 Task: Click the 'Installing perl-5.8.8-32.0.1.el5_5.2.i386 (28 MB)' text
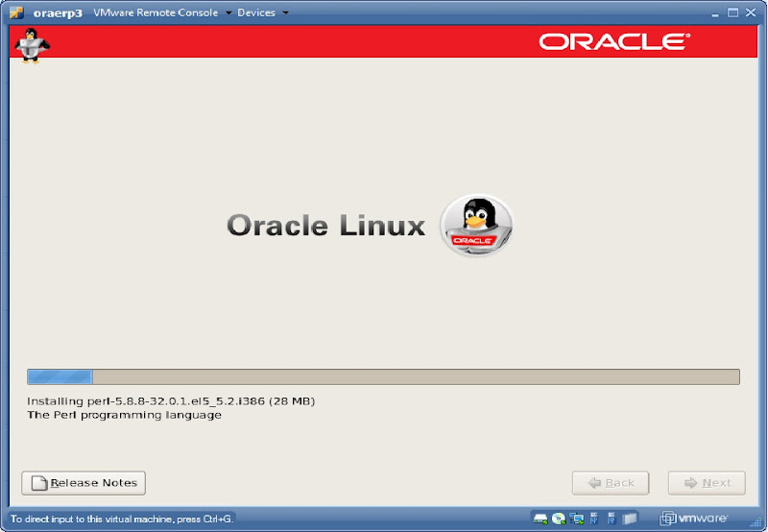tap(171, 401)
